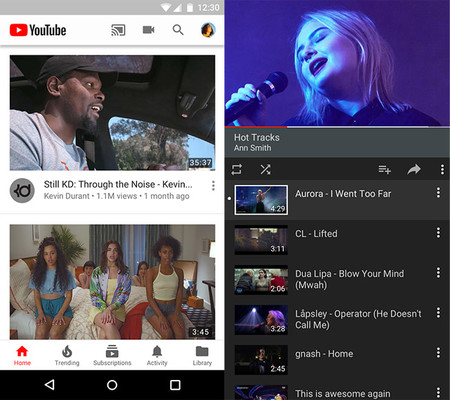Select Låpsley - Operator (He Doesn't Call Me) title
The width and height of the screenshot is (450, 400).
click(358, 319)
